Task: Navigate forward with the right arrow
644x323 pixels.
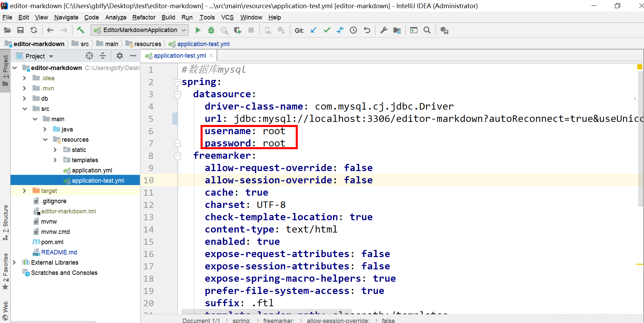Action: (64, 30)
